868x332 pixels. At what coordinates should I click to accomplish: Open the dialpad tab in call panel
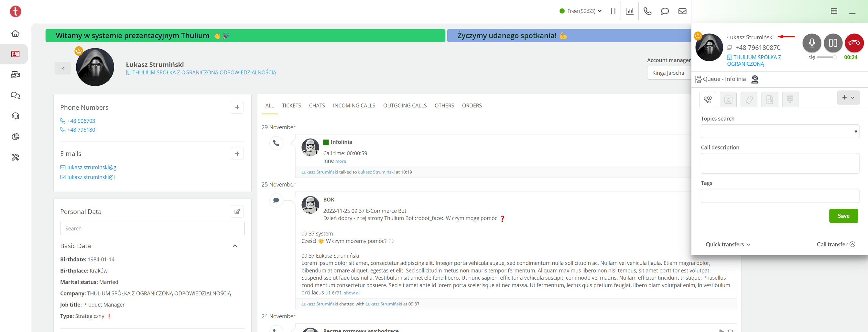(790, 99)
